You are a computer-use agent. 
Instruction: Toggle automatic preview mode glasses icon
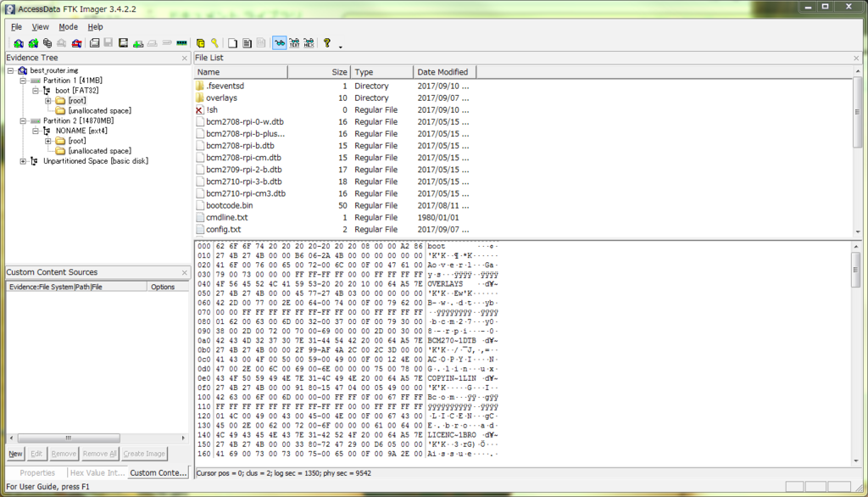(x=280, y=43)
